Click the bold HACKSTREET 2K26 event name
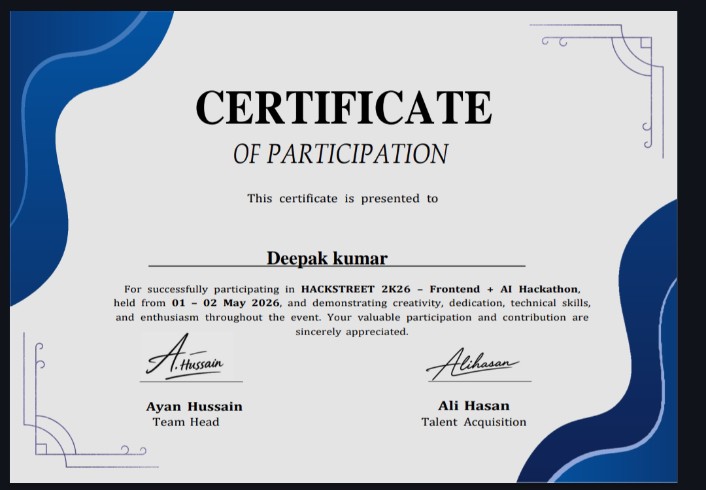The image size is (706, 490). coord(439,289)
